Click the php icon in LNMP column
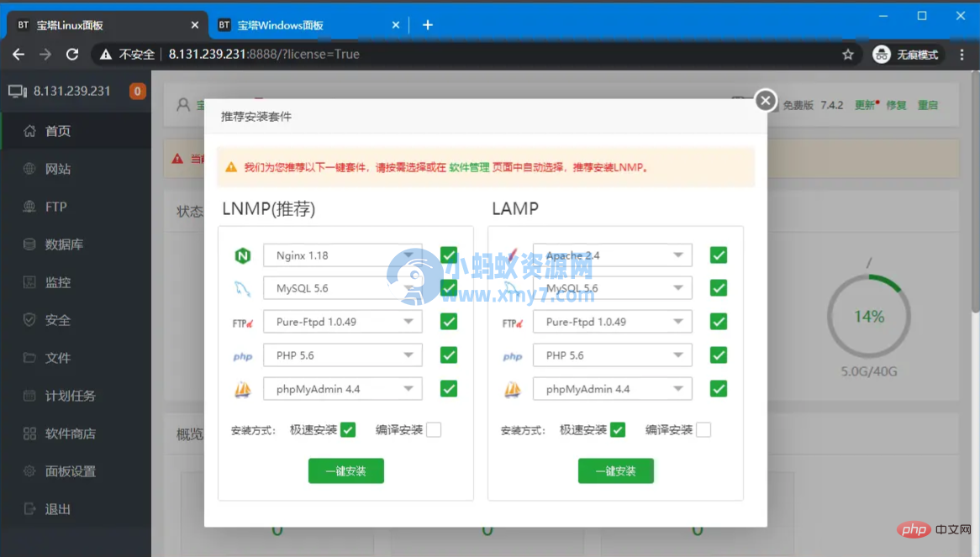This screenshot has height=557, width=980. 243,356
